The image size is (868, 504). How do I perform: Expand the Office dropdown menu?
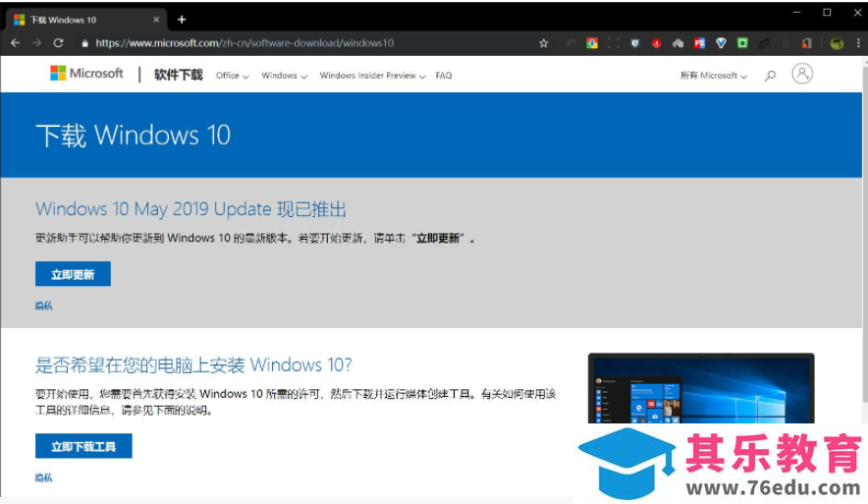coord(233,76)
